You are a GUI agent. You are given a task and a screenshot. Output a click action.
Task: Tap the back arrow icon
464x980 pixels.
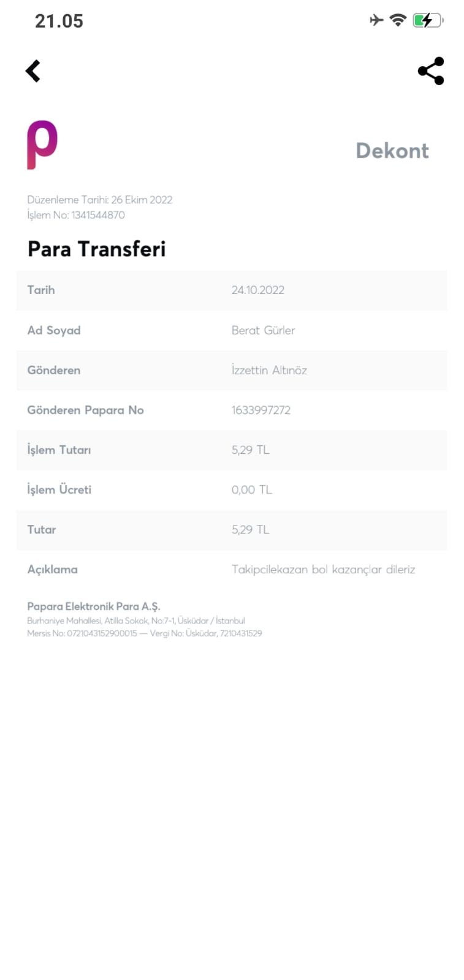click(x=33, y=71)
